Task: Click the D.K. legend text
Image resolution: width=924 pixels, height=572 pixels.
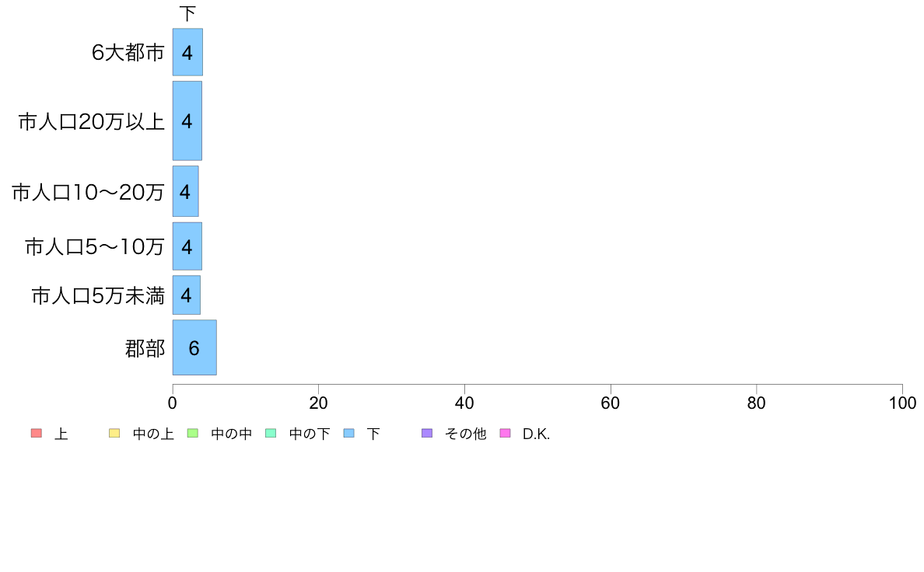Action: [536, 434]
